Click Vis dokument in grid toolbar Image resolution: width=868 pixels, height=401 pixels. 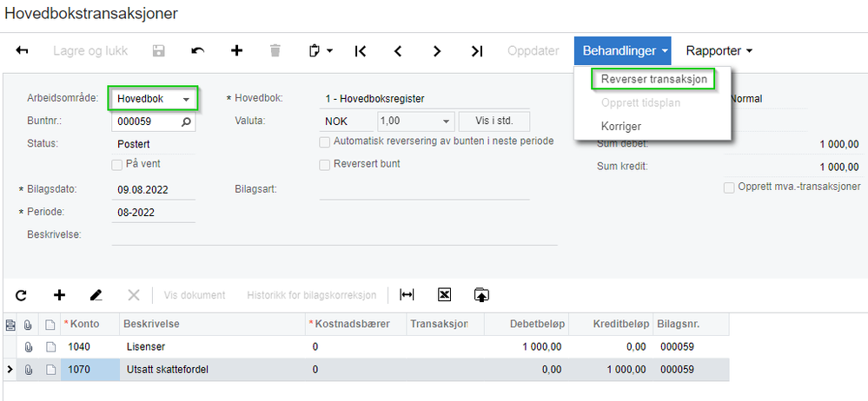195,295
